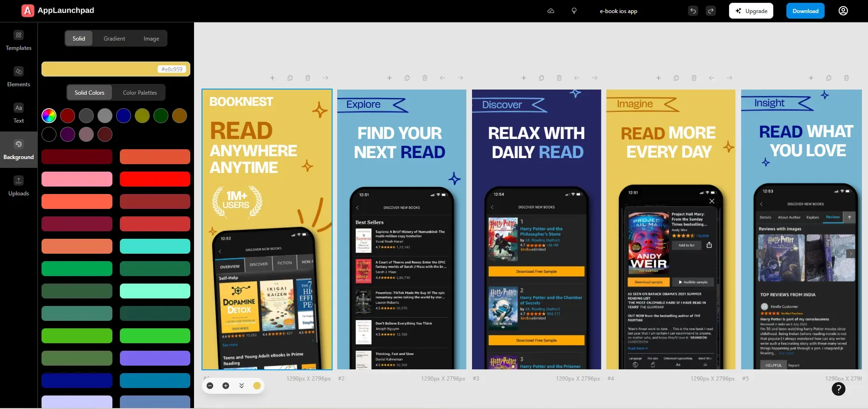The image size is (868, 409).
Task: Select the Color Palettes tab
Action: [x=140, y=92]
